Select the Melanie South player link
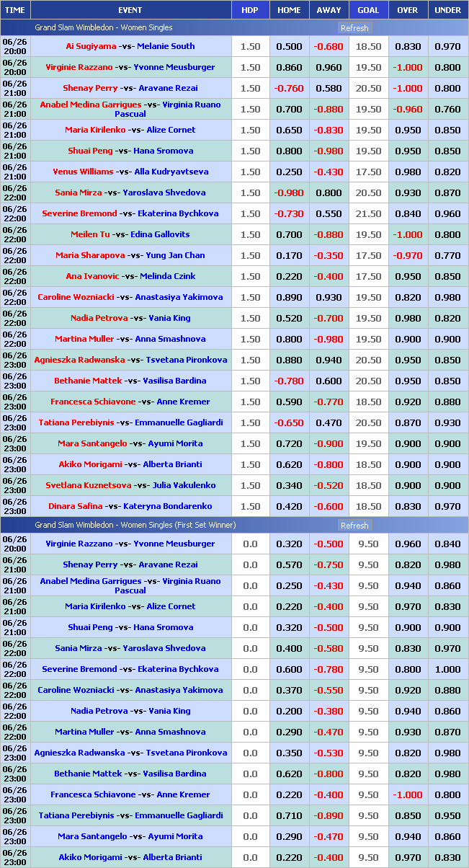469x868 pixels. [166, 46]
